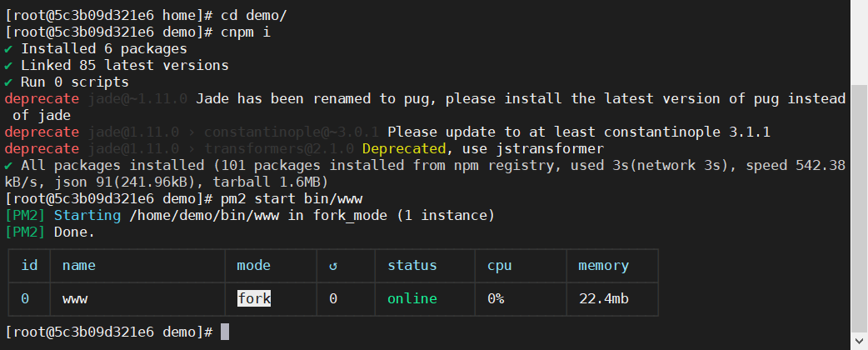The image size is (868, 350).
Task: Click the 'memory' column header
Action: [604, 266]
